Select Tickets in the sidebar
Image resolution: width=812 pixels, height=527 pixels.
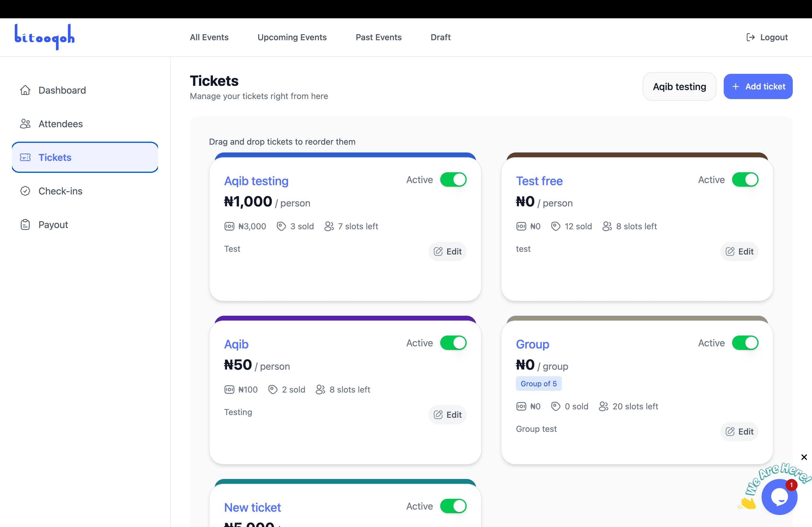tap(85, 157)
